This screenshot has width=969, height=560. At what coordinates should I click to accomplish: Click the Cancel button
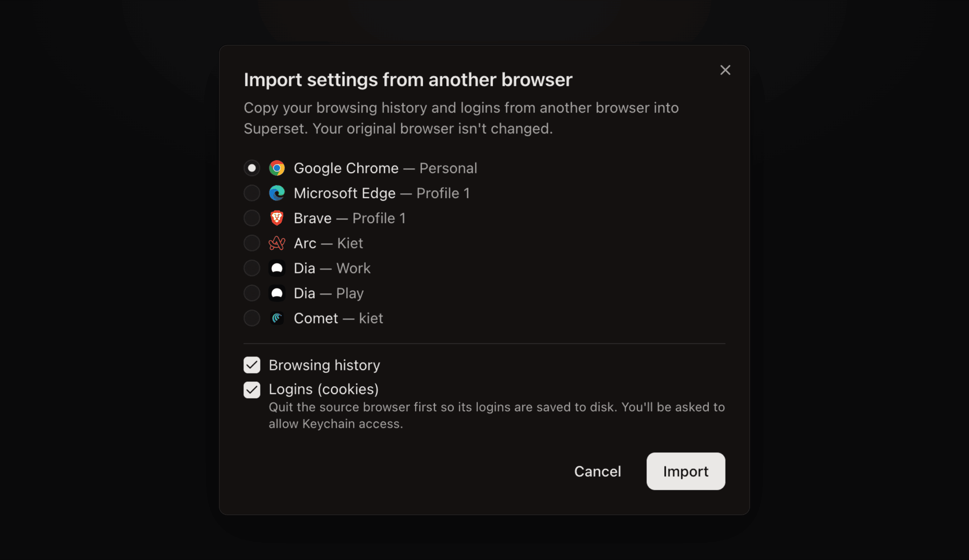(x=598, y=471)
